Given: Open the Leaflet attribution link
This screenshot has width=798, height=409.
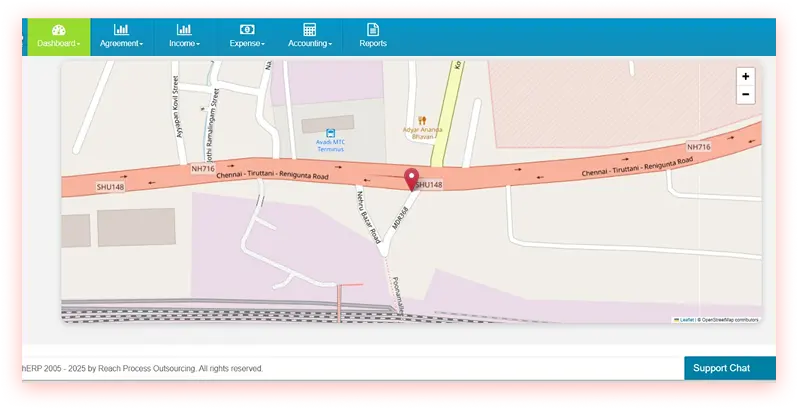Looking at the screenshot, I should pos(683,320).
